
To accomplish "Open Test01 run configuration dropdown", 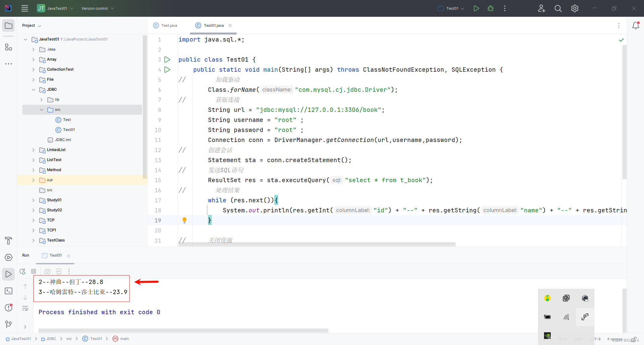I will (451, 8).
